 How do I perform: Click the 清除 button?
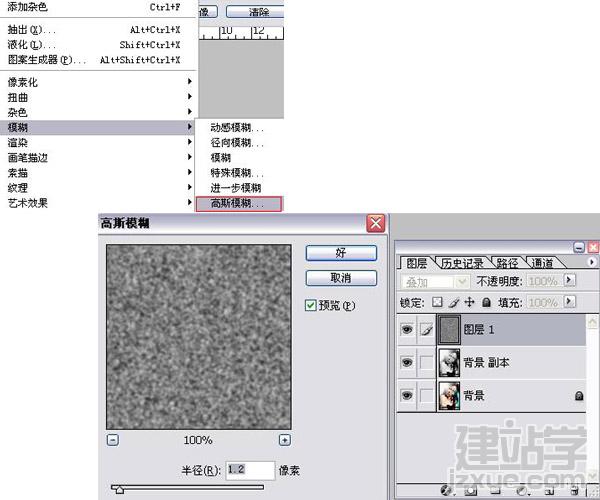coord(255,12)
